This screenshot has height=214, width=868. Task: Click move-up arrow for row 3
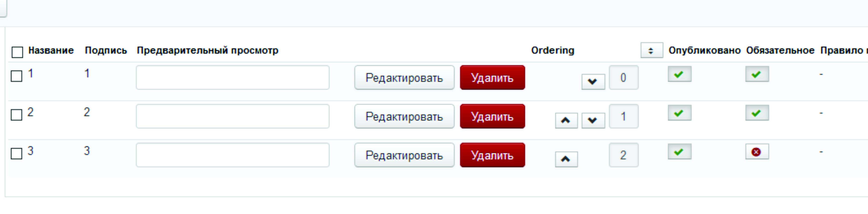click(566, 159)
